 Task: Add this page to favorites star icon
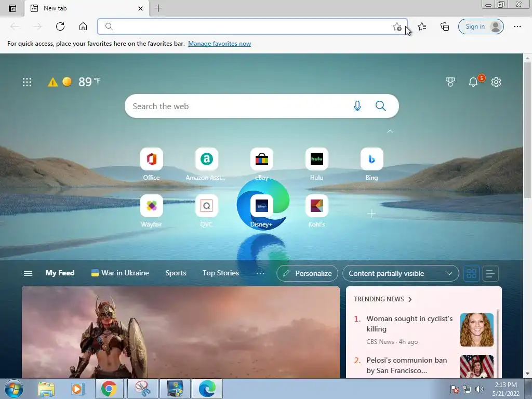[397, 26]
